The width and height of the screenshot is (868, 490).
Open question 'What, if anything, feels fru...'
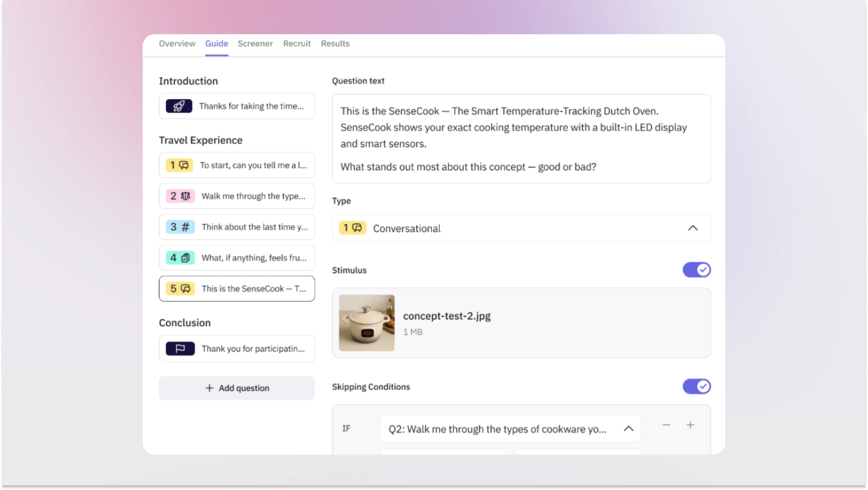(237, 258)
